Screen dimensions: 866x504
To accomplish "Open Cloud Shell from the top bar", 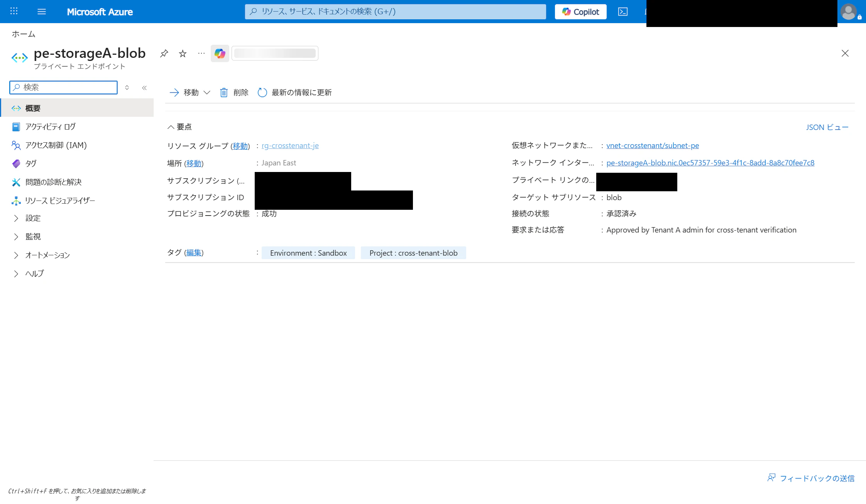I will coord(622,12).
